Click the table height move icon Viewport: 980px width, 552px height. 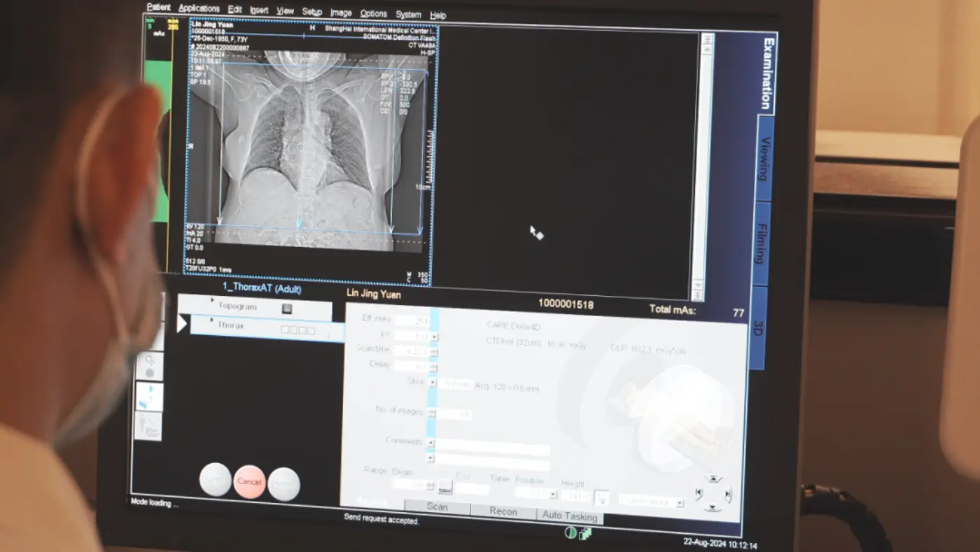(601, 499)
